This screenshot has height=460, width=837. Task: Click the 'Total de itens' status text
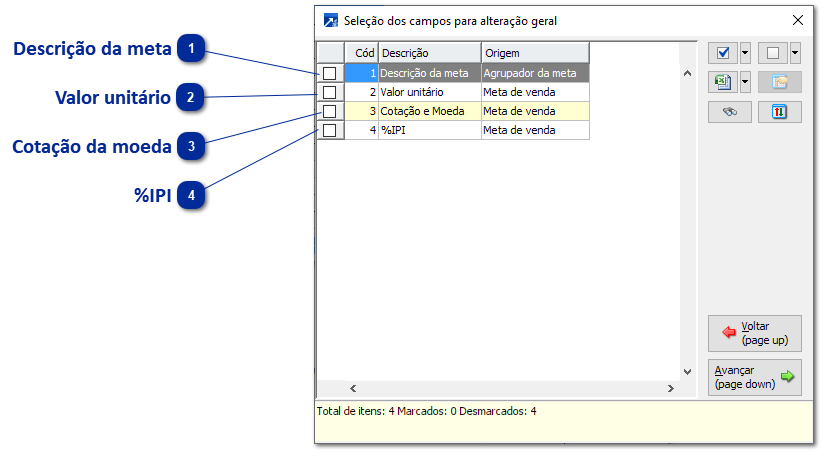coord(427,411)
